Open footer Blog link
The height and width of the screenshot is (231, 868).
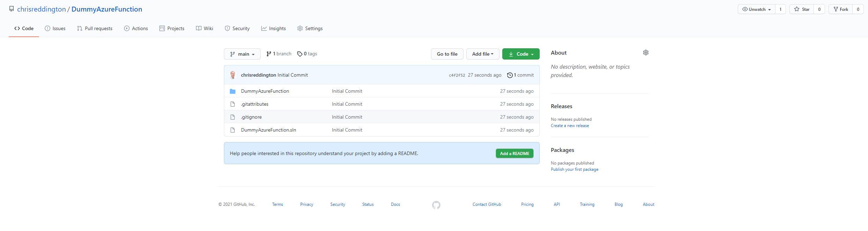point(618,204)
